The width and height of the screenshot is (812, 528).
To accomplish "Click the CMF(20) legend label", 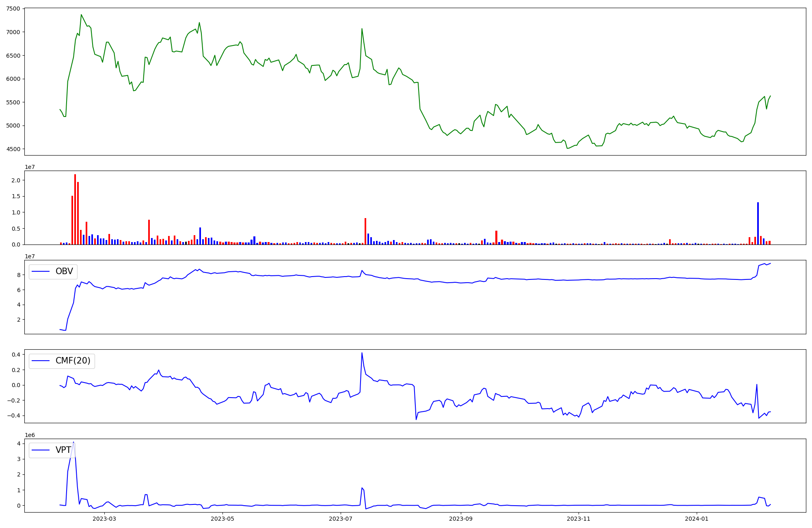I will [x=73, y=361].
